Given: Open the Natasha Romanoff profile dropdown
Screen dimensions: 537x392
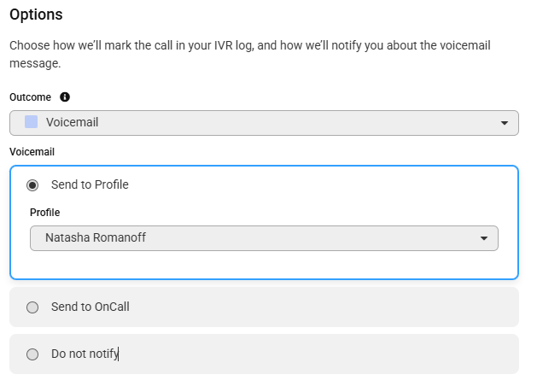Looking at the screenshot, I should (x=264, y=238).
